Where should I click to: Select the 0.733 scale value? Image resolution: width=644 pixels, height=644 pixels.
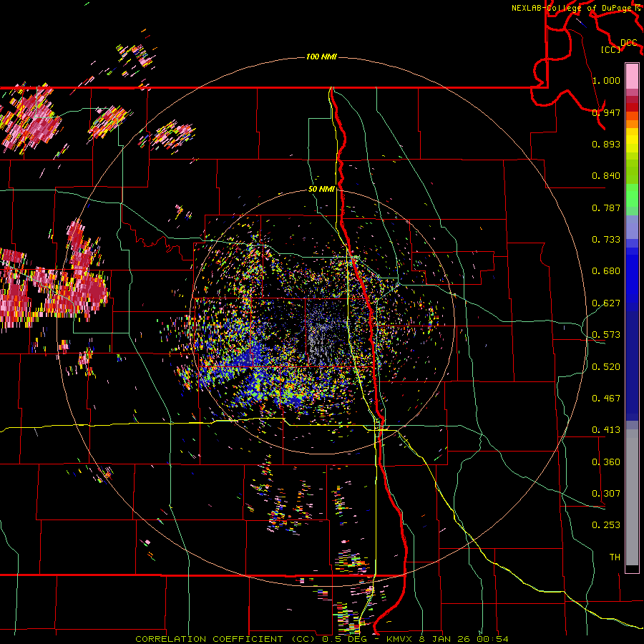pos(606,240)
